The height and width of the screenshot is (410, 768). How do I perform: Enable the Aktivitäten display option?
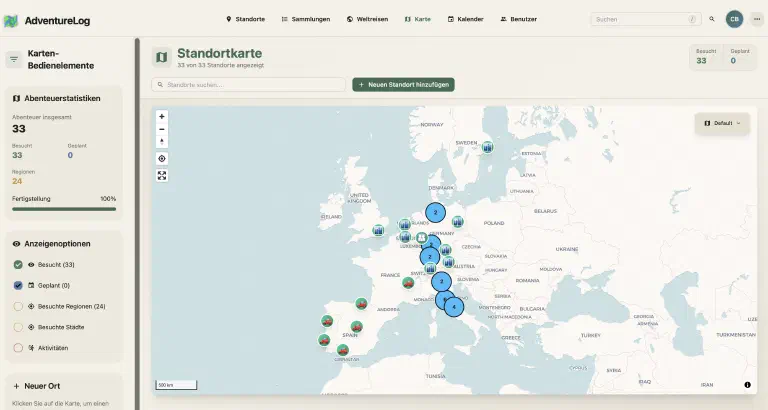[18, 348]
